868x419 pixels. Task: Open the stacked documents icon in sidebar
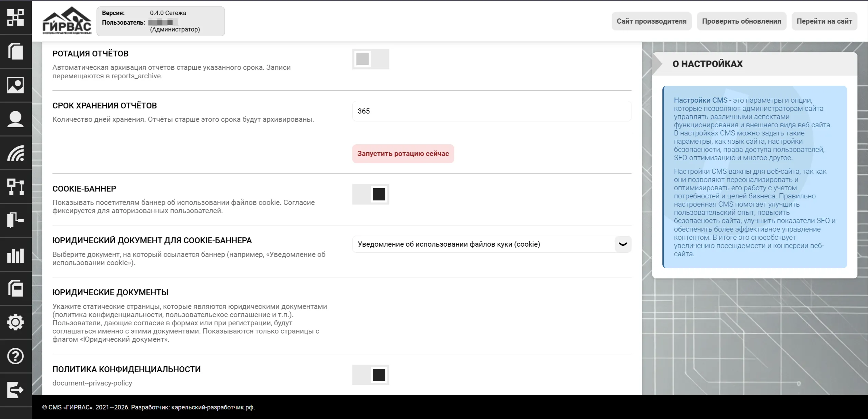click(16, 288)
